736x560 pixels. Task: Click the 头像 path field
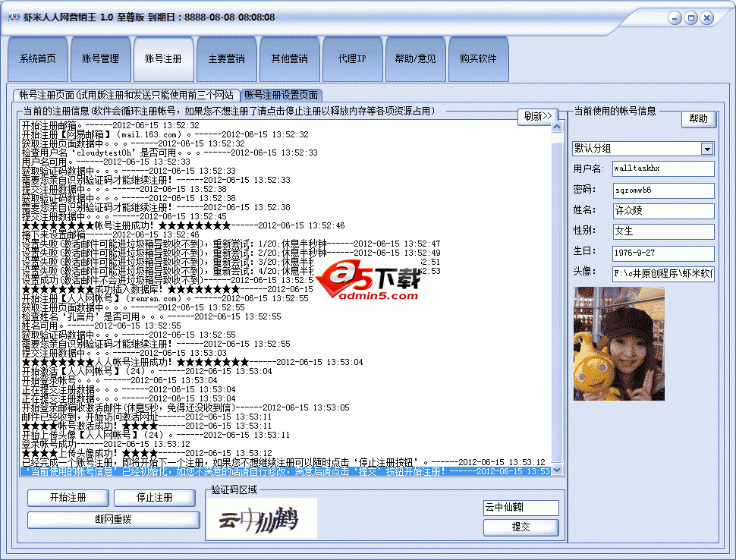click(663, 274)
